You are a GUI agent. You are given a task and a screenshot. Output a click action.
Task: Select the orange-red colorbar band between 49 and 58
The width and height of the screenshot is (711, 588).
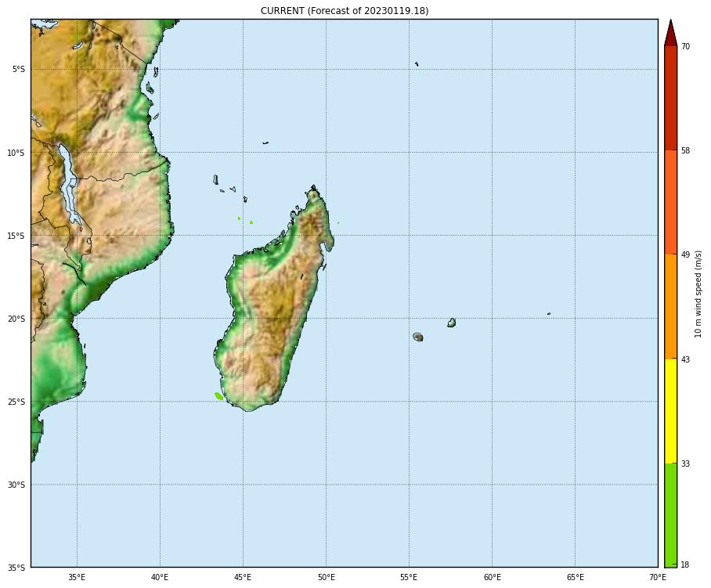pos(670,202)
